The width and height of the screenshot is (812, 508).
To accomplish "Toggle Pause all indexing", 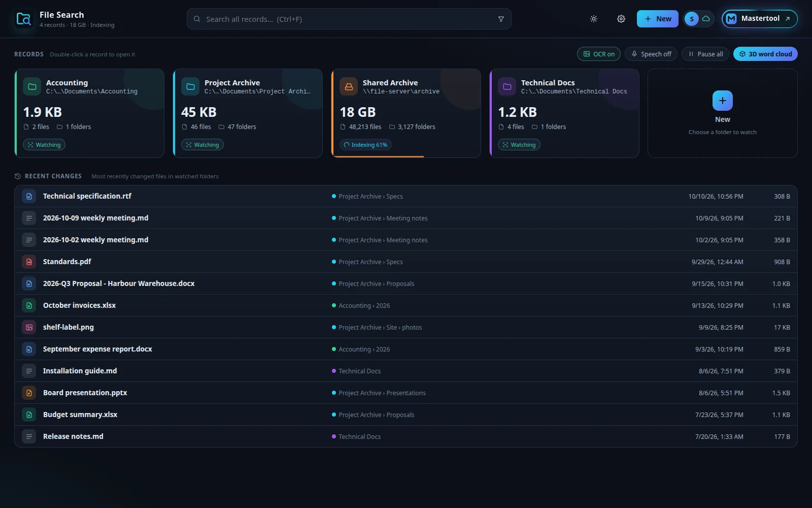I will [705, 54].
